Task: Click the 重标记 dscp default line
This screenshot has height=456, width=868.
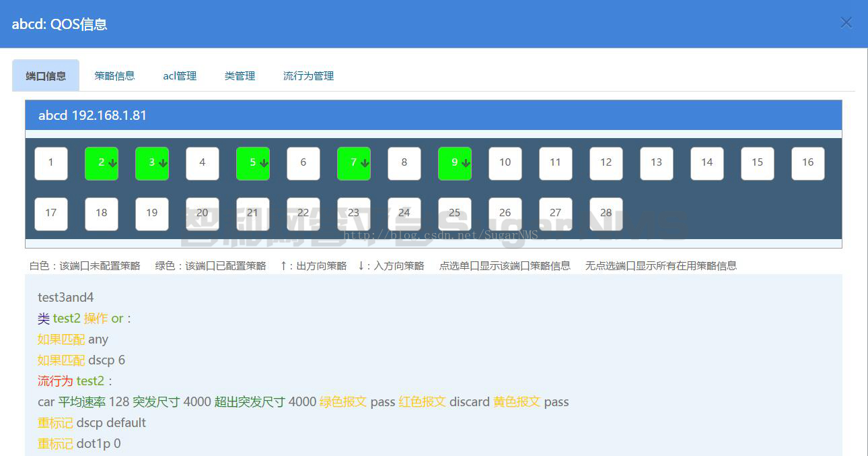Action: 92,422
